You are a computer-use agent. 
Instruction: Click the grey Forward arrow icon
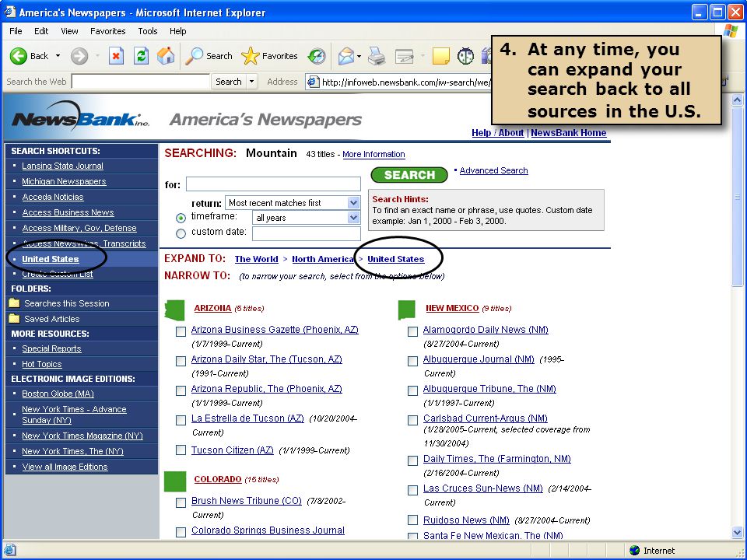click(79, 56)
